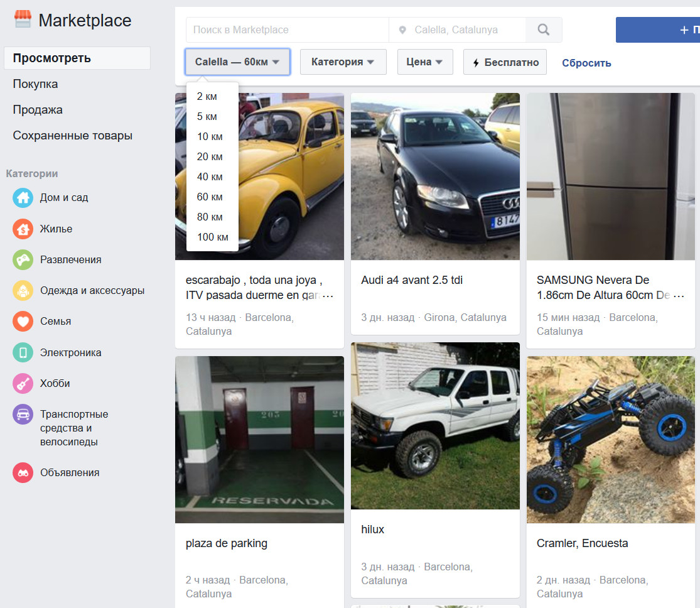This screenshot has height=608, width=700.
Task: Go to the Продажа section
Action: [x=38, y=110]
